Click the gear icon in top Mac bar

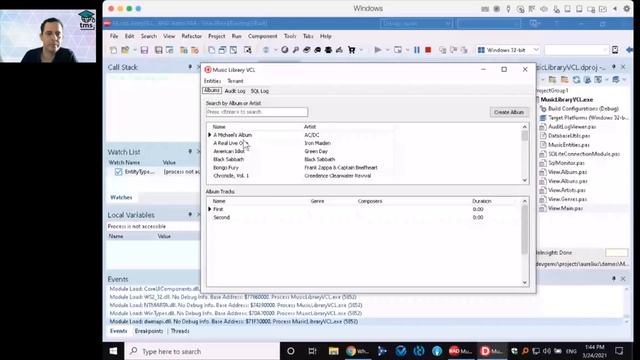click(627, 9)
